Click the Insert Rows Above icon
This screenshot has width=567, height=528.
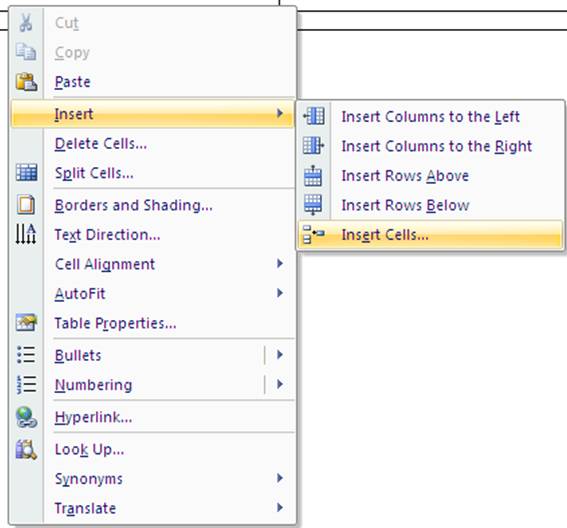[313, 176]
